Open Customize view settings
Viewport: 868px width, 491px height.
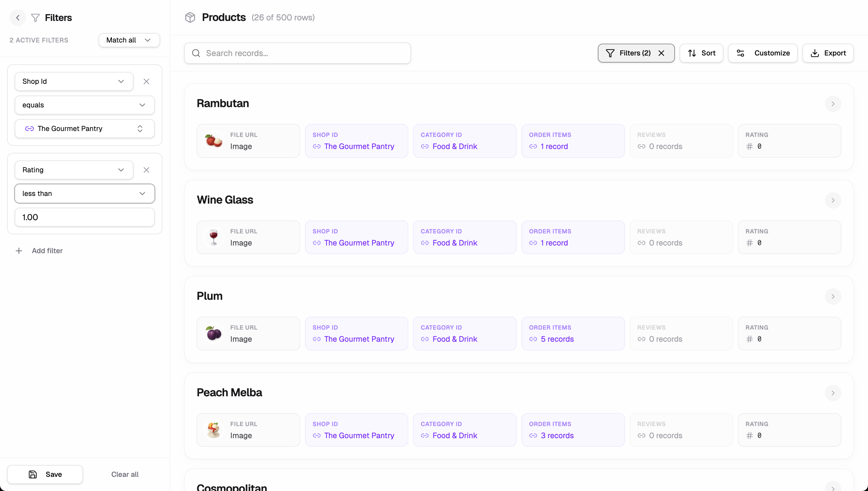[762, 53]
